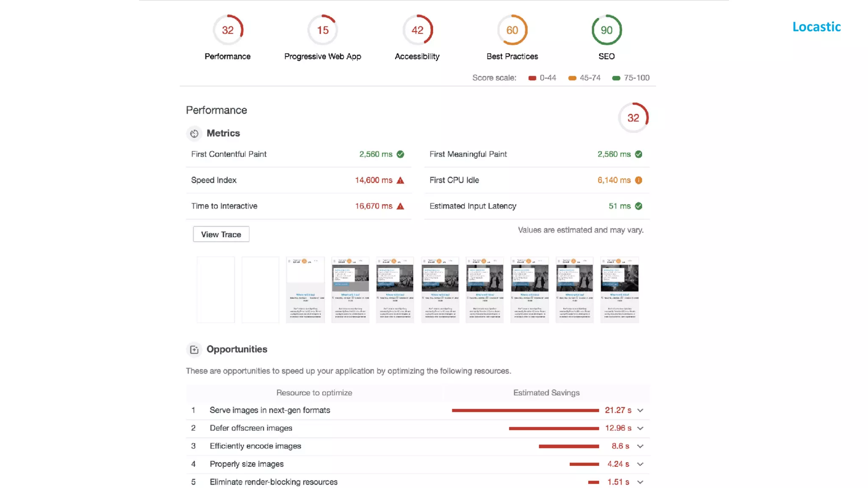The height and width of the screenshot is (488, 868).
Task: Click the View Trace button
Action: (221, 234)
